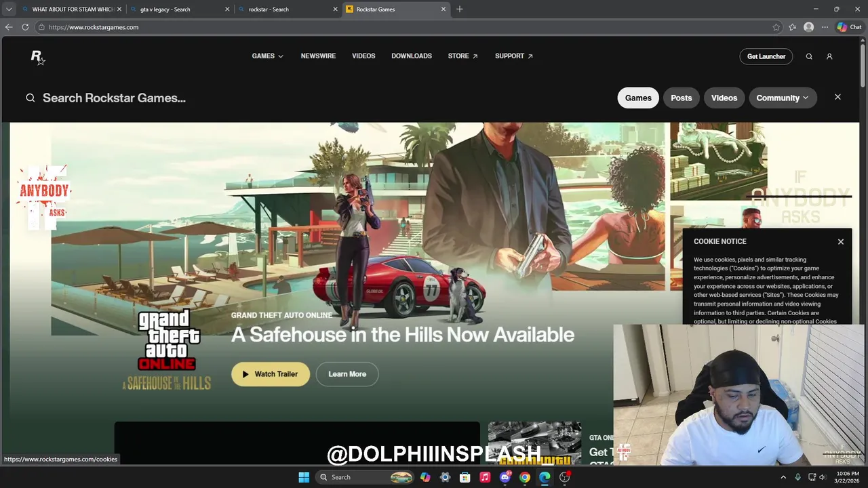Select the Games search filter
Image resolution: width=868 pixels, height=488 pixels.
pyautogui.click(x=638, y=98)
